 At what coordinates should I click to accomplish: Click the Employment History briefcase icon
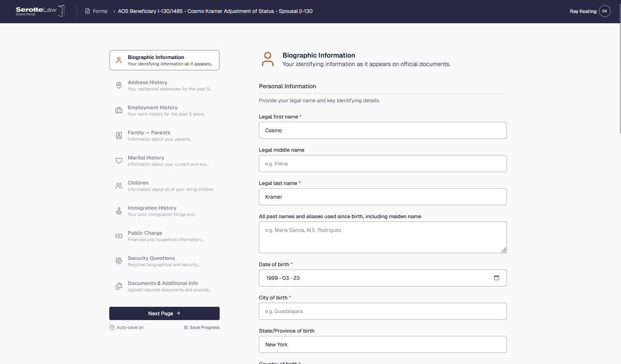click(119, 110)
